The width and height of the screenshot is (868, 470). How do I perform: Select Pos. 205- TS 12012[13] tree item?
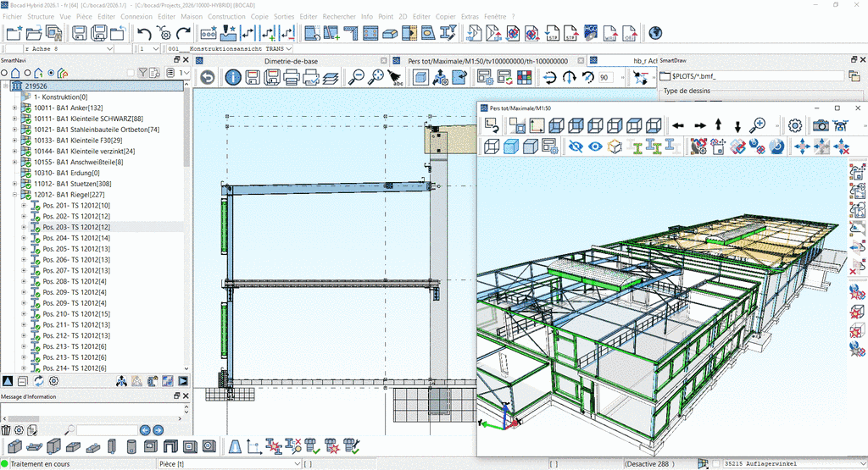[76, 249]
